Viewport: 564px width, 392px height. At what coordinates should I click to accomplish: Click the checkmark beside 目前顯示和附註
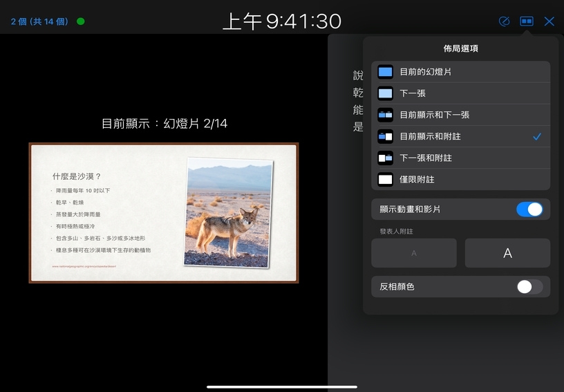pyautogui.click(x=537, y=137)
